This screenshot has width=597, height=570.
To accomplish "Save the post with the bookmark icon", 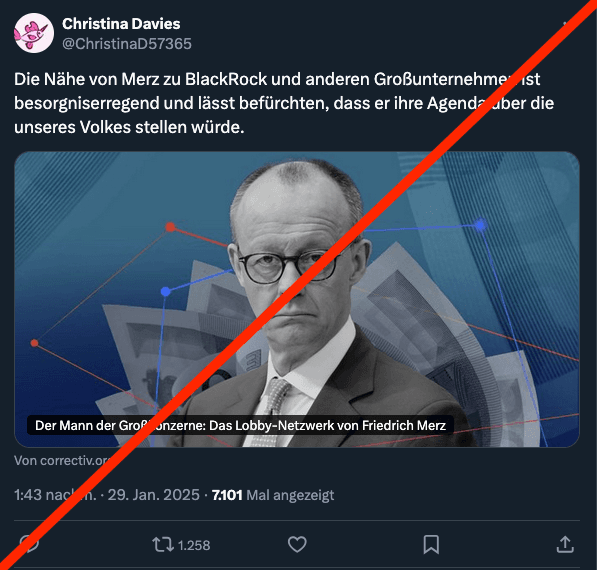I will 431,544.
